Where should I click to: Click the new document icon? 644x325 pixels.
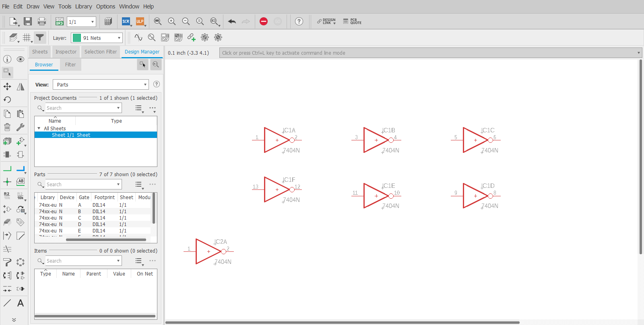click(x=13, y=21)
